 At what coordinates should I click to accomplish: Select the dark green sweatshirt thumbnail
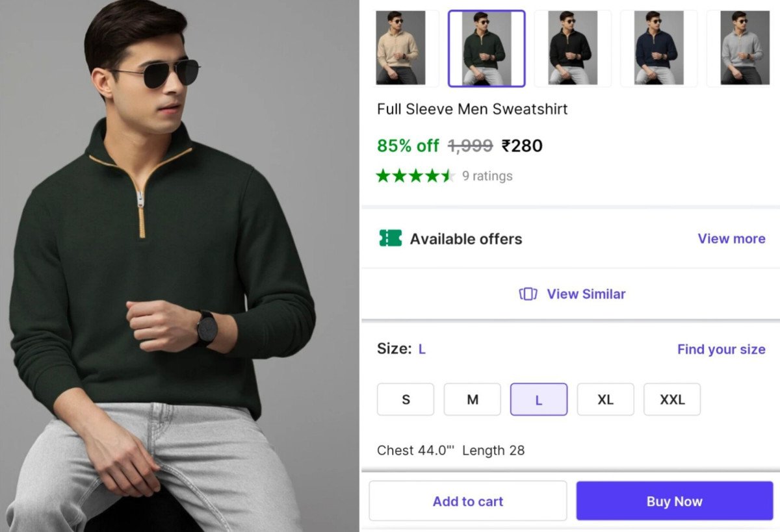486,48
